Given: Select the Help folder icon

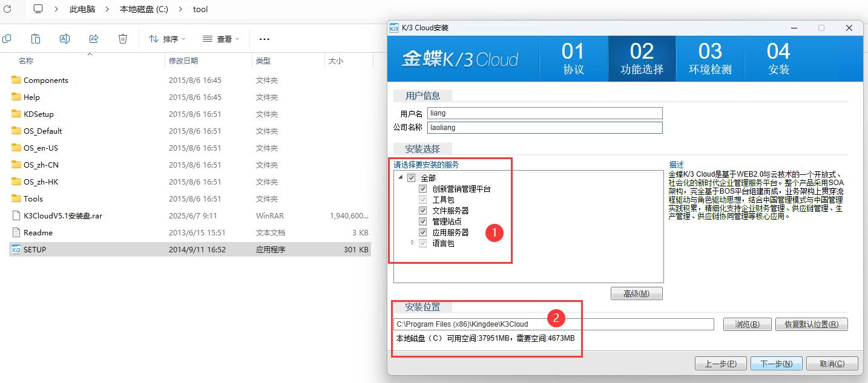Looking at the screenshot, I should [16, 97].
